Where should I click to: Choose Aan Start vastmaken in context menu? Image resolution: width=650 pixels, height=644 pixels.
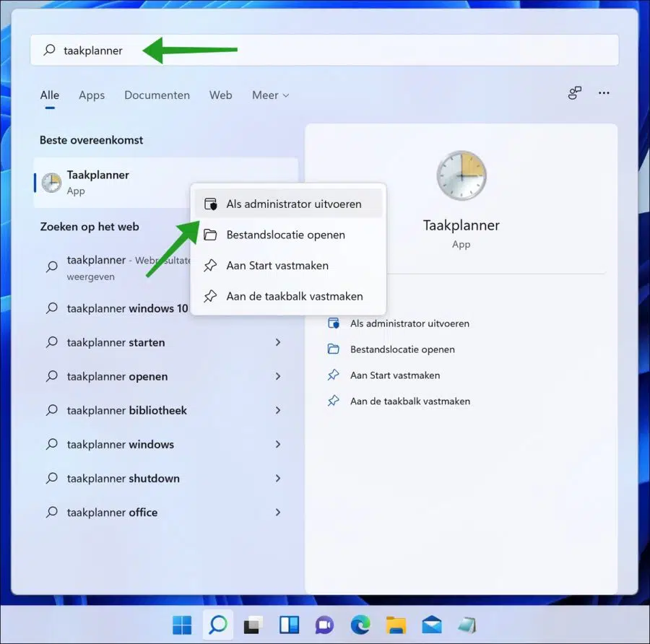pyautogui.click(x=288, y=266)
